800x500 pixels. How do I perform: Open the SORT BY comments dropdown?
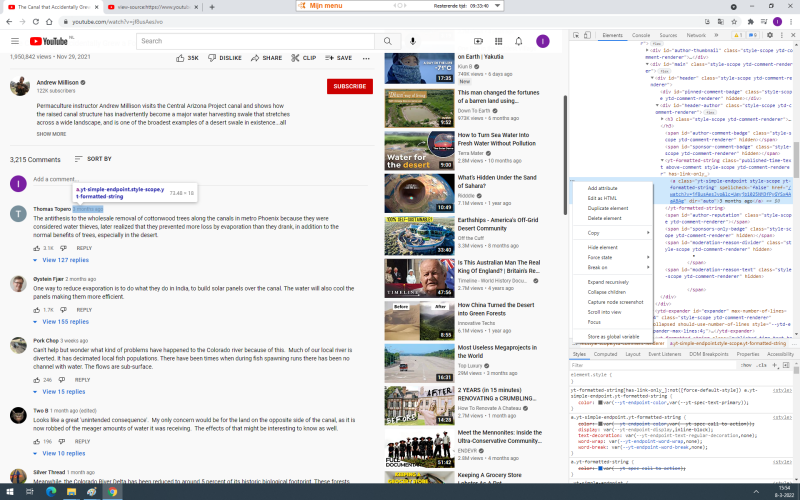click(x=92, y=159)
